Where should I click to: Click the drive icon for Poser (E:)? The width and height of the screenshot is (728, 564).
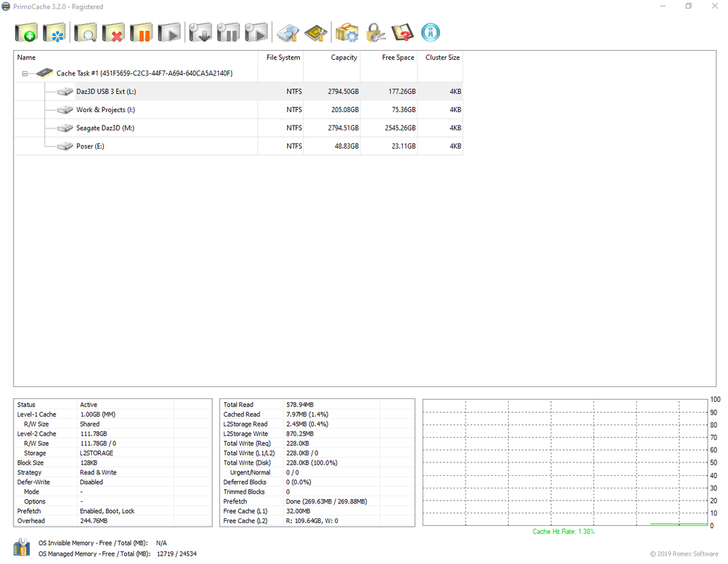click(65, 146)
